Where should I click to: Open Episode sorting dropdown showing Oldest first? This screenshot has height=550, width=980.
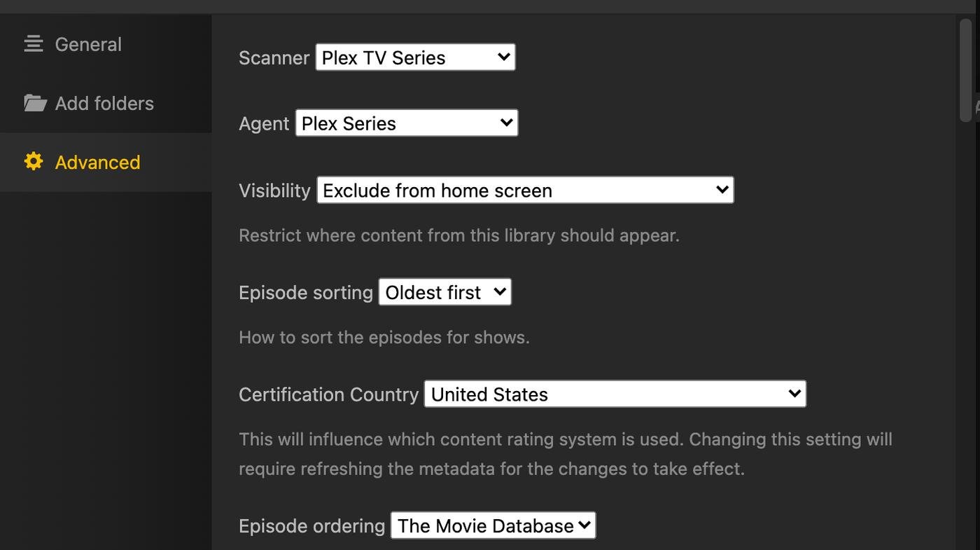[444, 292]
